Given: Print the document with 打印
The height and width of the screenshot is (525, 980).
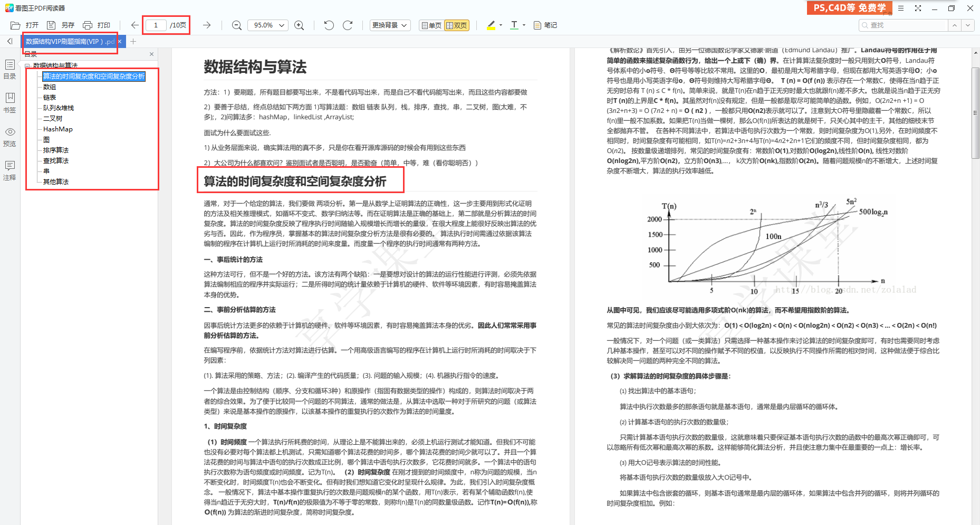Looking at the screenshot, I should tap(97, 25).
